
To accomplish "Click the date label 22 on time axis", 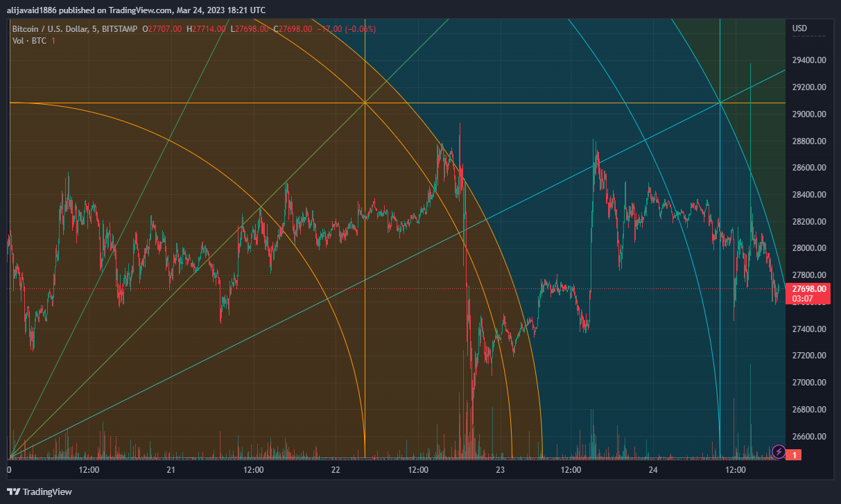I will point(336,470).
